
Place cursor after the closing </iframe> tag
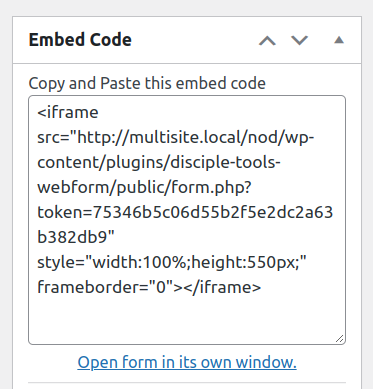[x=261, y=287]
